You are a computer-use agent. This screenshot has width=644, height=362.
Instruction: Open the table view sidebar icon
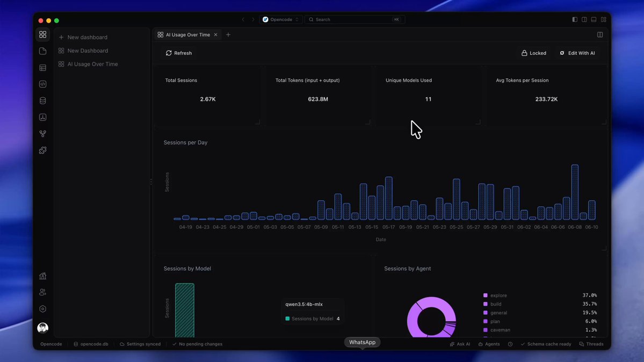[43, 68]
